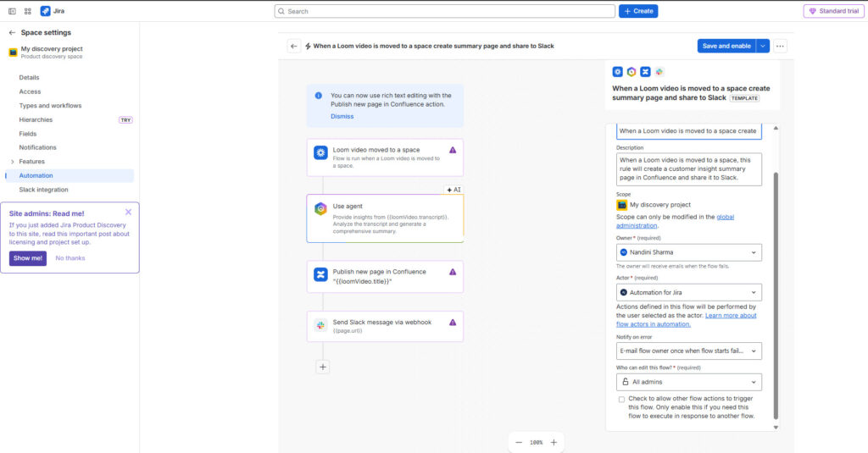The width and height of the screenshot is (868, 453).
Task: Select the Send Slack message step icon
Action: 320,325
